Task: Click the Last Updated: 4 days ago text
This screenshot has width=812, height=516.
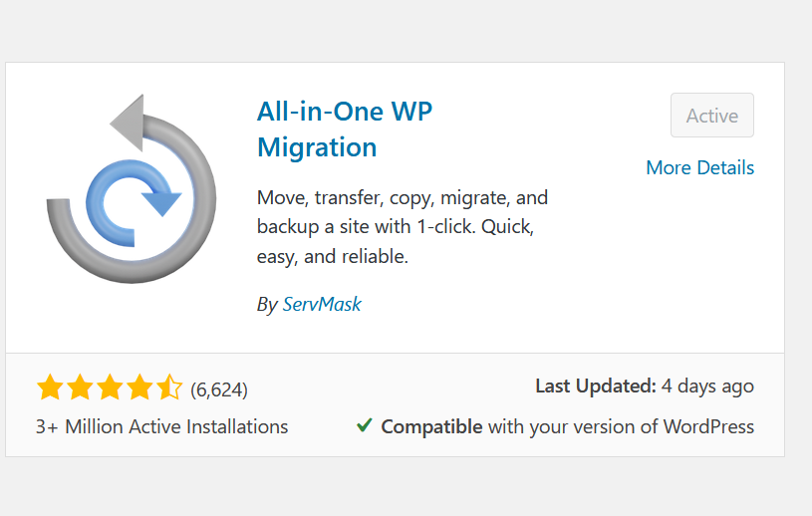Action: tap(645, 387)
